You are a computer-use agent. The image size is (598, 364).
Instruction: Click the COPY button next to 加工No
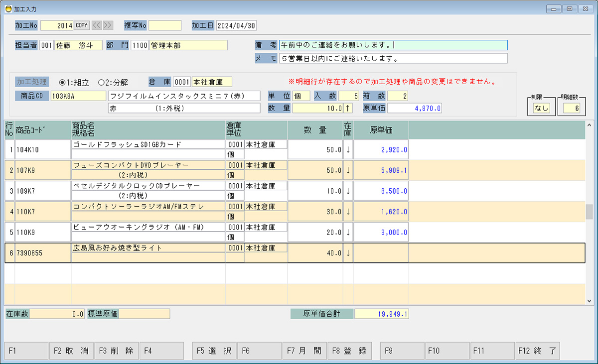82,25
